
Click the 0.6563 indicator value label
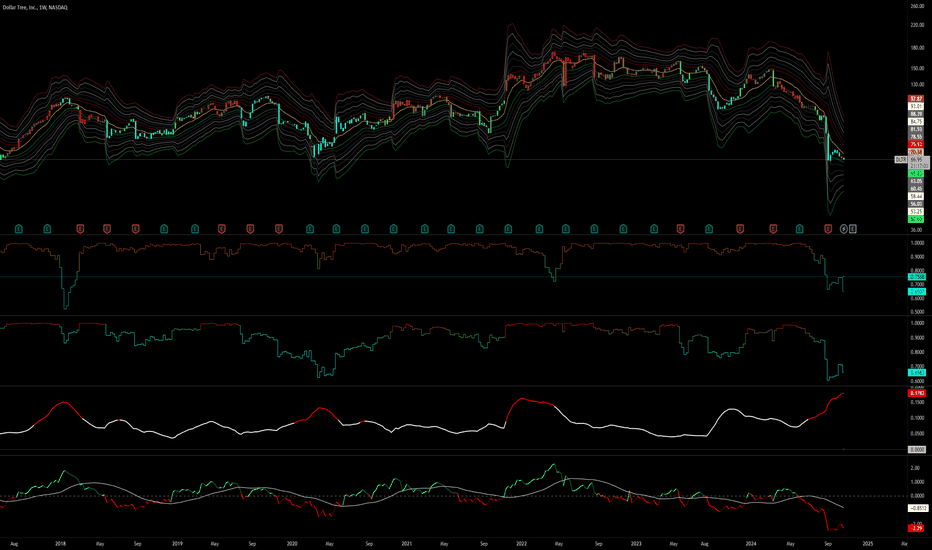click(x=917, y=373)
